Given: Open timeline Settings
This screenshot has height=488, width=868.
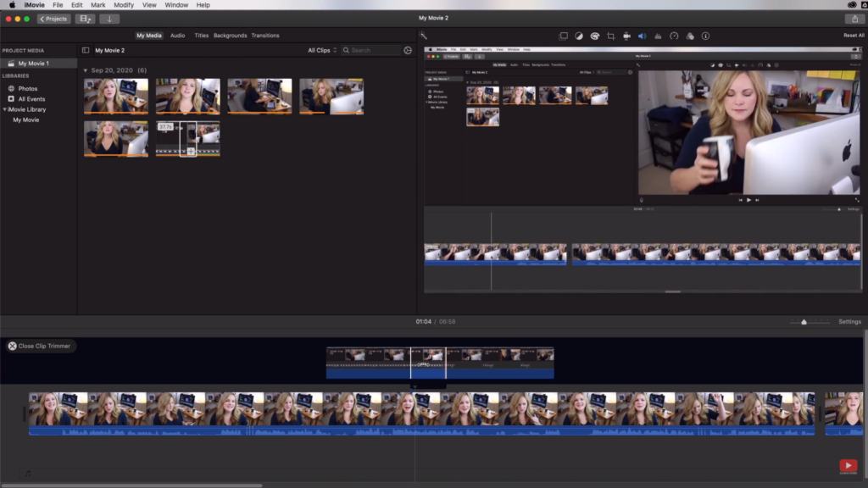Looking at the screenshot, I should (x=849, y=321).
